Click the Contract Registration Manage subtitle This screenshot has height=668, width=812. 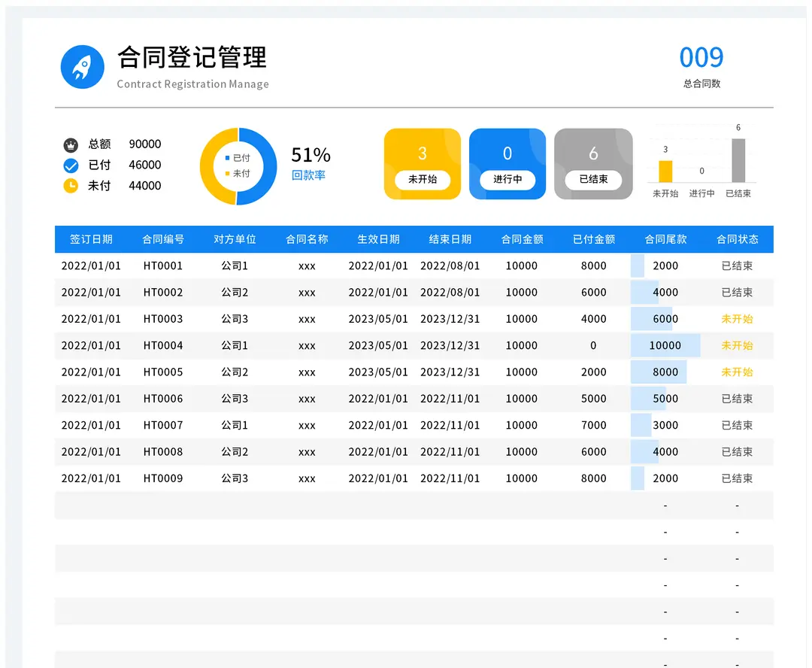[192, 84]
